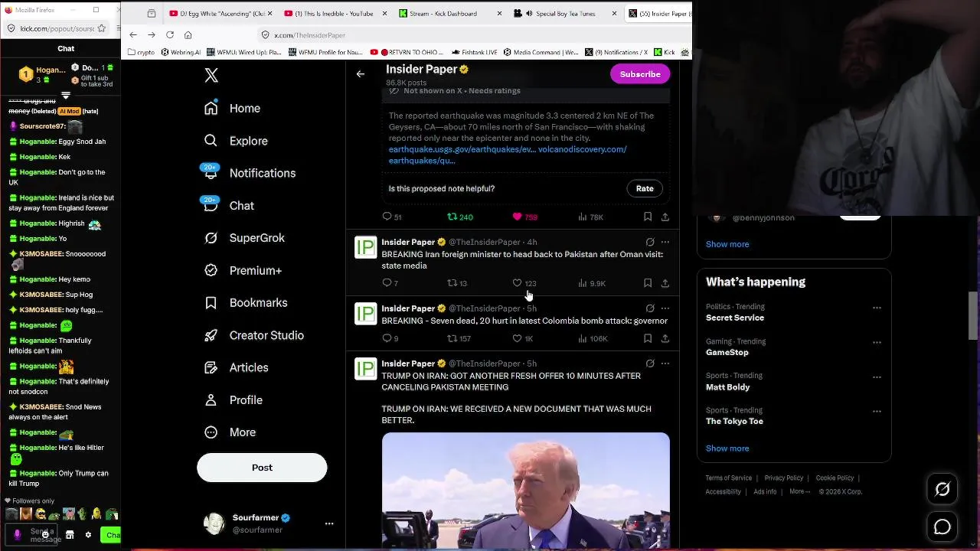980x551 pixels.
Task: Open more options on Colombia bomb attack post
Action: pos(665,308)
